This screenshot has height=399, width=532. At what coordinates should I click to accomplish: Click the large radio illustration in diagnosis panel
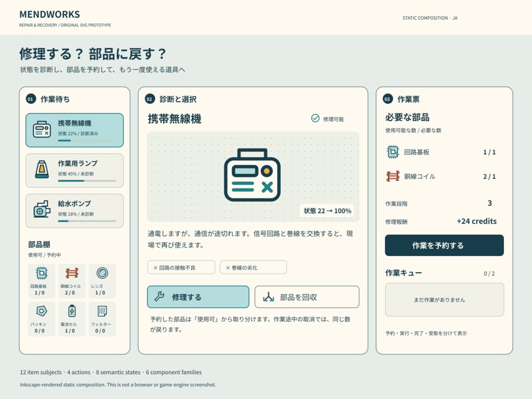point(252,175)
